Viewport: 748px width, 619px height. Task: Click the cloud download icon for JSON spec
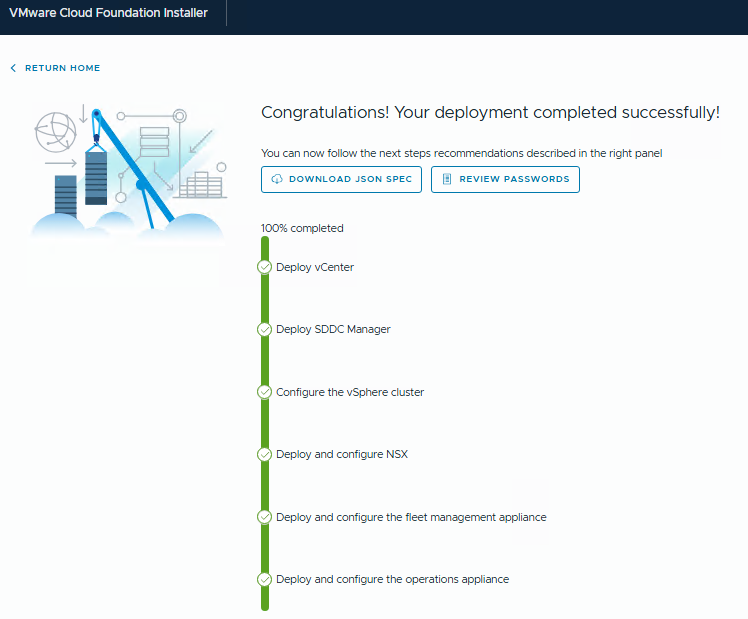pyautogui.click(x=276, y=180)
